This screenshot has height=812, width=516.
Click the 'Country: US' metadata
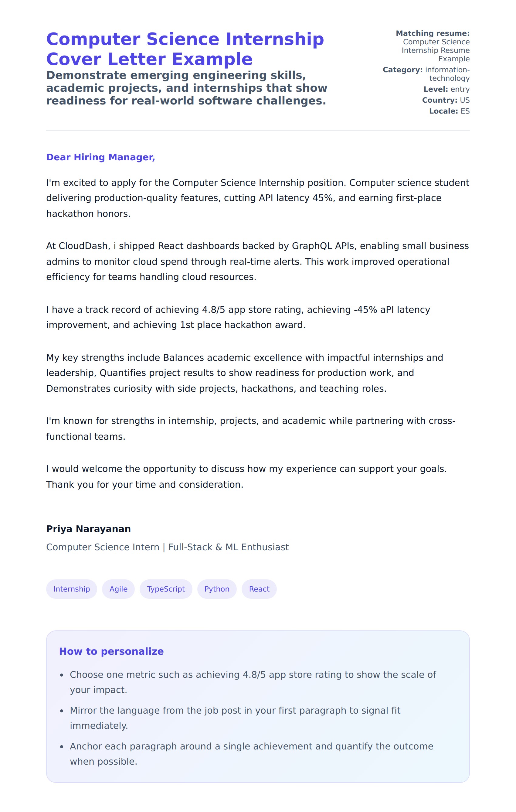coord(446,100)
